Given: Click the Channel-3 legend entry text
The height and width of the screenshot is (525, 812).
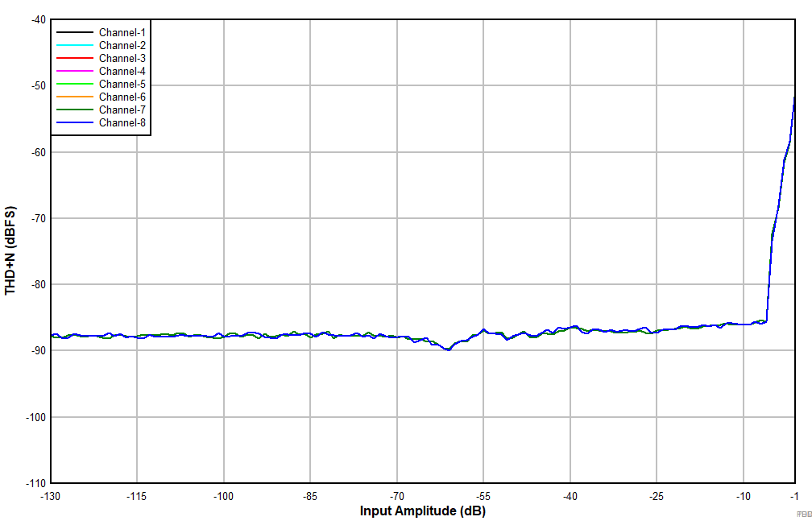Looking at the screenshot, I should tap(122, 58).
